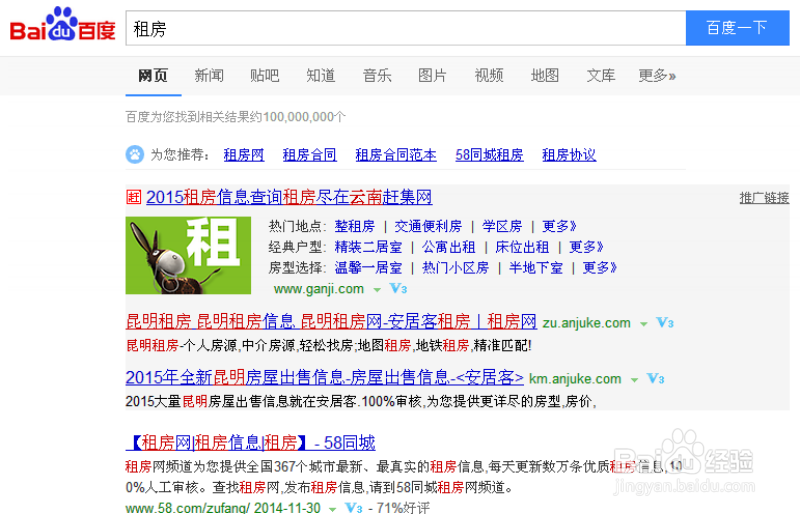Open the dropdown arrow after www.58.com/zufang date
Viewport: 800px width, 514px height.
tap(333, 509)
